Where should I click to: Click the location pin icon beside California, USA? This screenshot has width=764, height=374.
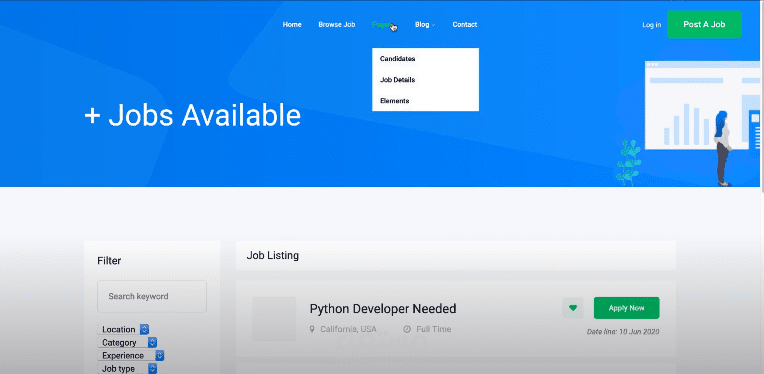pos(312,329)
